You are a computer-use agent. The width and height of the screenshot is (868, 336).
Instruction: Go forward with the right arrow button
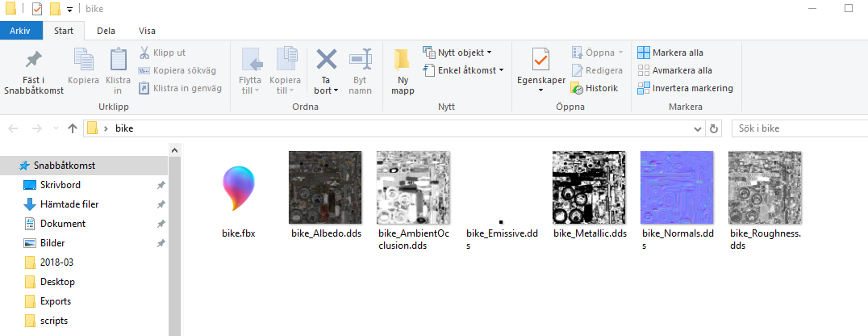point(36,128)
